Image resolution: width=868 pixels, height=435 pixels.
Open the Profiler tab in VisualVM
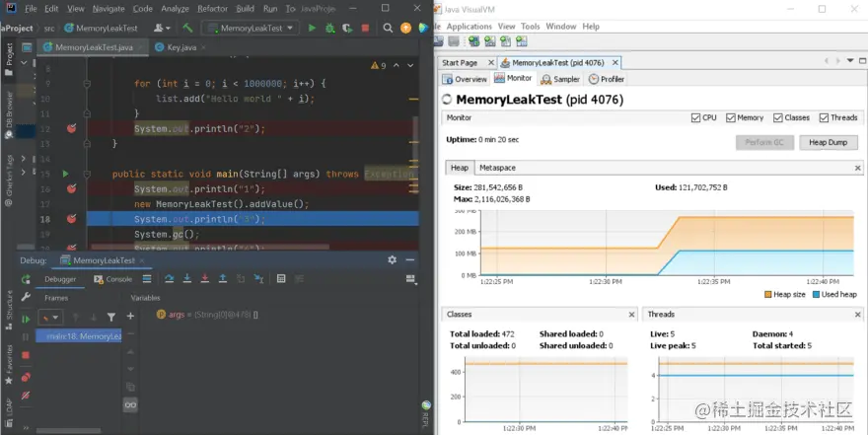(607, 79)
